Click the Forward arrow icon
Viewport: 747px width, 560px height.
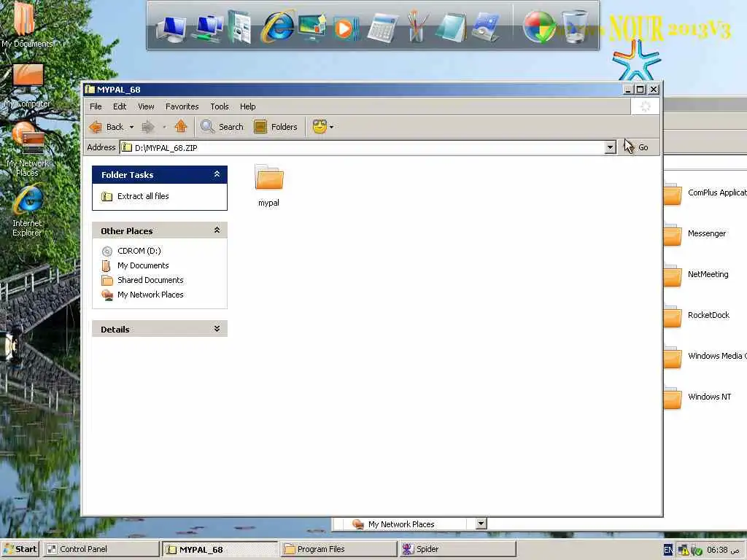[x=148, y=127]
